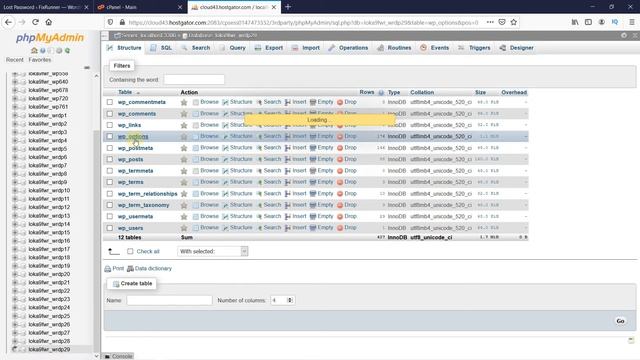Check the wp_postmeta checkbox
The image size is (640, 360).
110,148
